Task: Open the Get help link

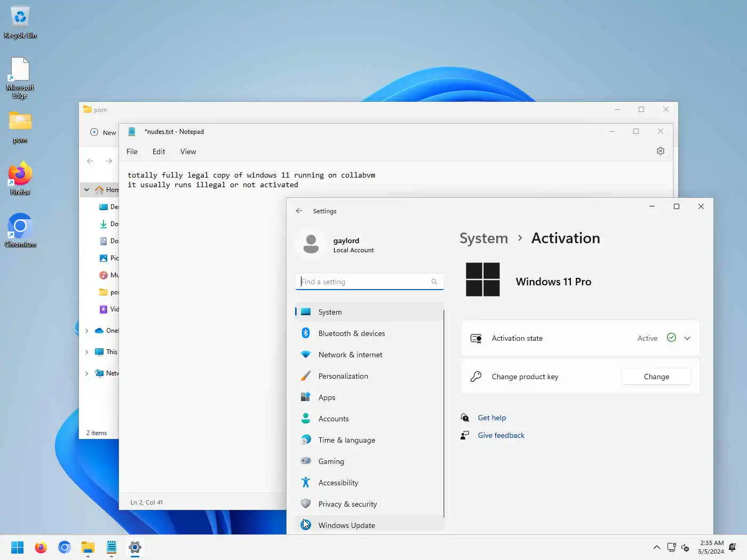Action: (x=491, y=418)
